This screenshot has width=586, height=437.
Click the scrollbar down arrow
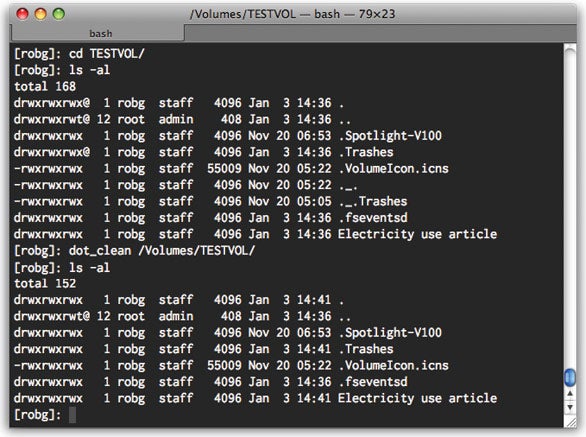tap(570, 407)
